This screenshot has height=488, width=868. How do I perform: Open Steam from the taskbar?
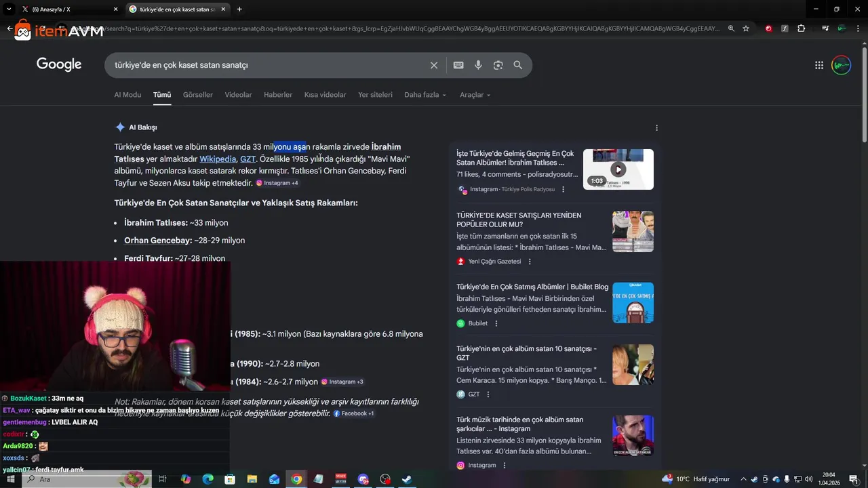tap(407, 479)
